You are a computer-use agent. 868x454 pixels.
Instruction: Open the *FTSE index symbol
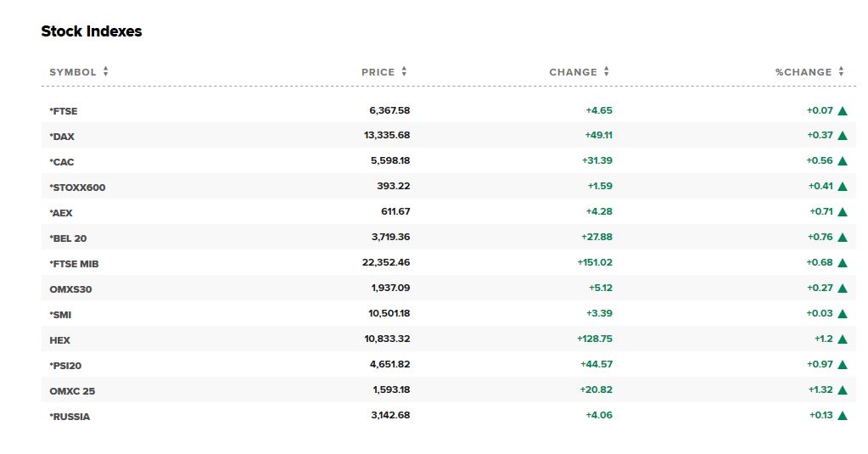tap(63, 110)
